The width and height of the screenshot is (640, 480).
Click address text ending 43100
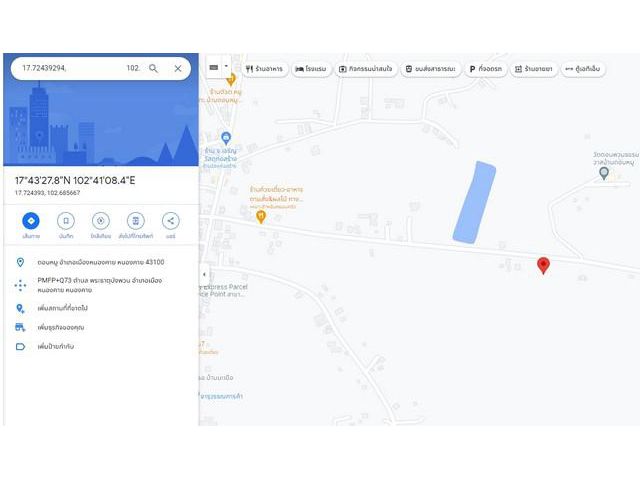(101, 262)
